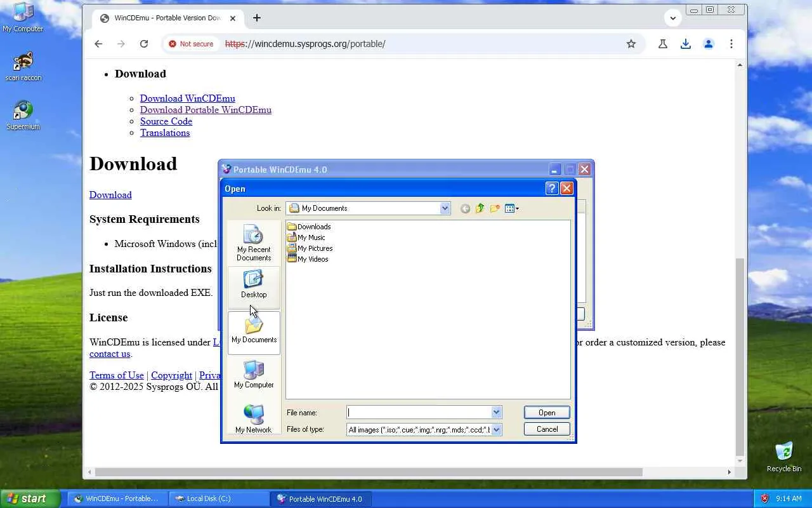Viewport: 812px width, 508px height.
Task: Click the Download link under Download heading
Action: (110, 195)
